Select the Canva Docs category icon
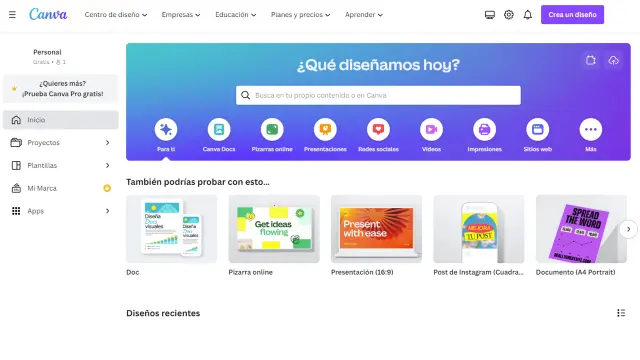This screenshot has height=360, width=640. point(219,129)
